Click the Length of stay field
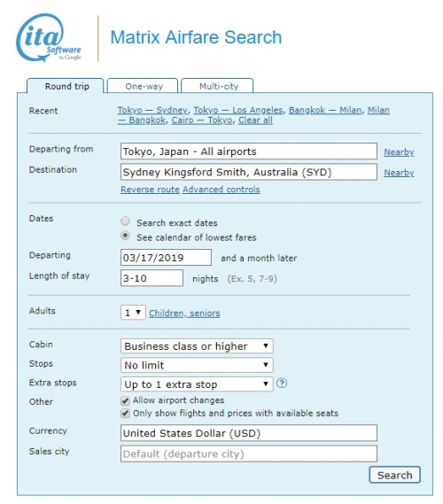Image resolution: width=443 pixels, height=504 pixels. (152, 278)
